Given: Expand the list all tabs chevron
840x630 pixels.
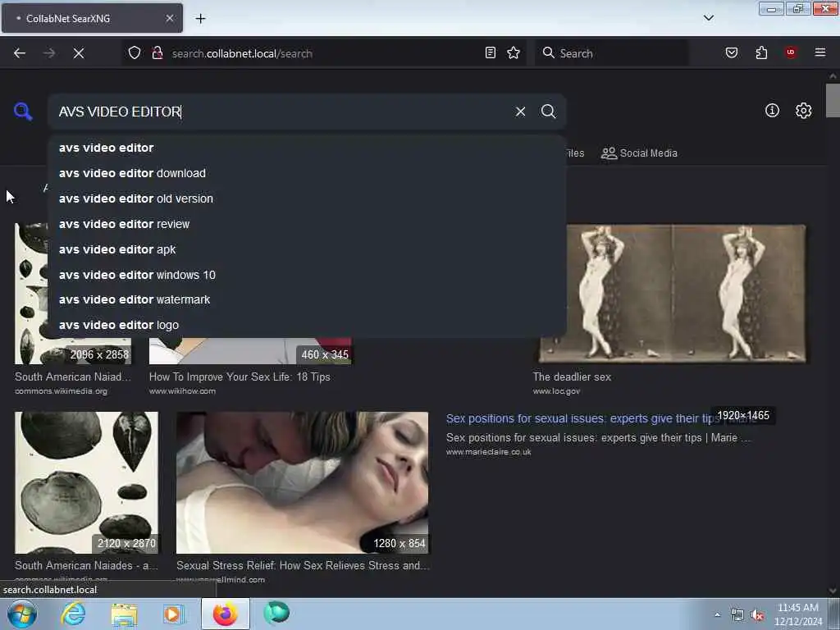Looking at the screenshot, I should point(708,18).
